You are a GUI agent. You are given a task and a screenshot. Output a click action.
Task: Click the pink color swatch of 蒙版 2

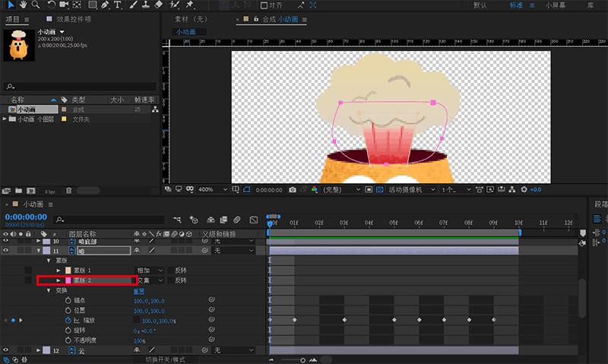[x=68, y=280]
